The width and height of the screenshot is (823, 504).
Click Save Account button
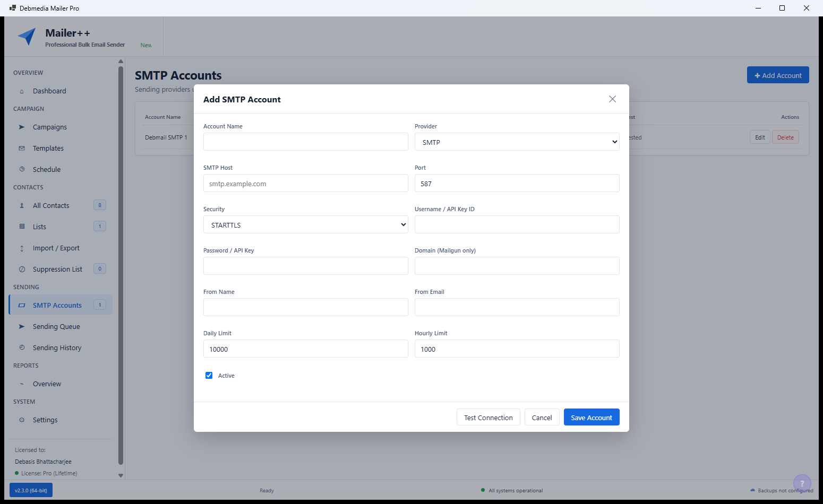pyautogui.click(x=591, y=418)
